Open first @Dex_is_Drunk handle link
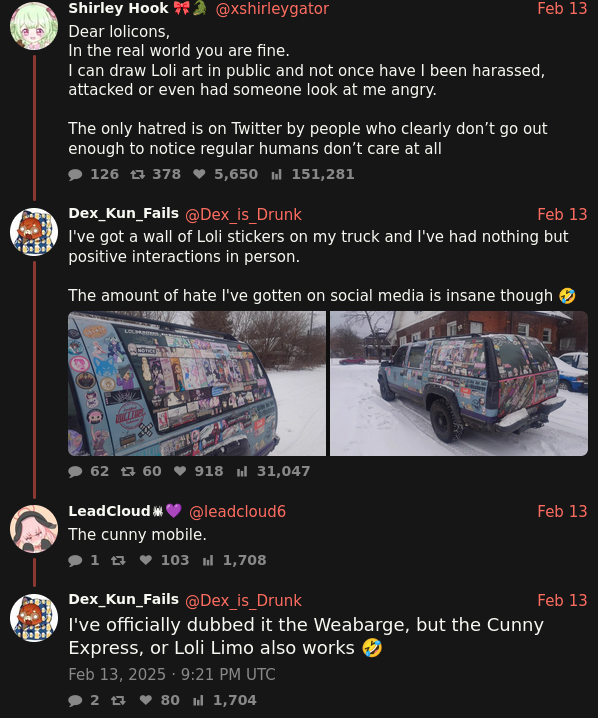Viewport: 598px width, 718px height. tap(243, 214)
